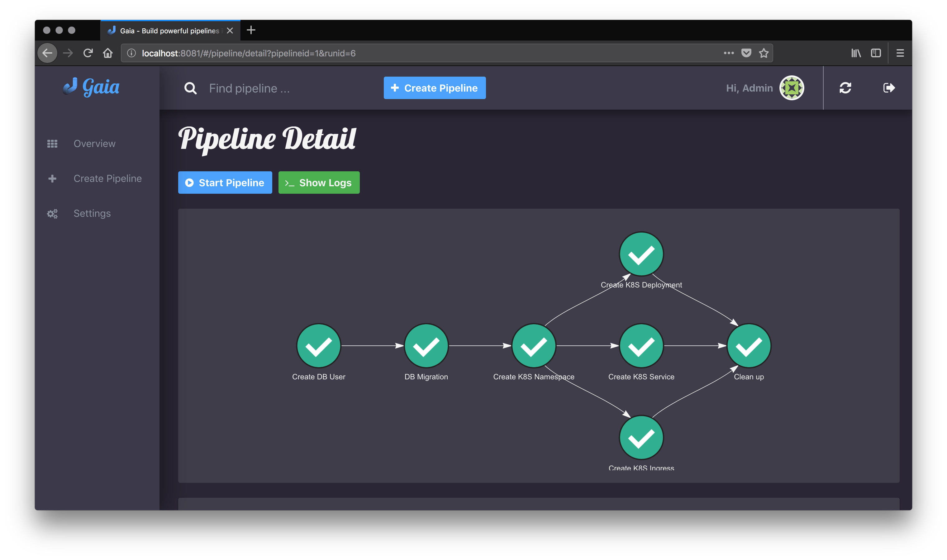Open Settings in the sidebar

point(92,214)
